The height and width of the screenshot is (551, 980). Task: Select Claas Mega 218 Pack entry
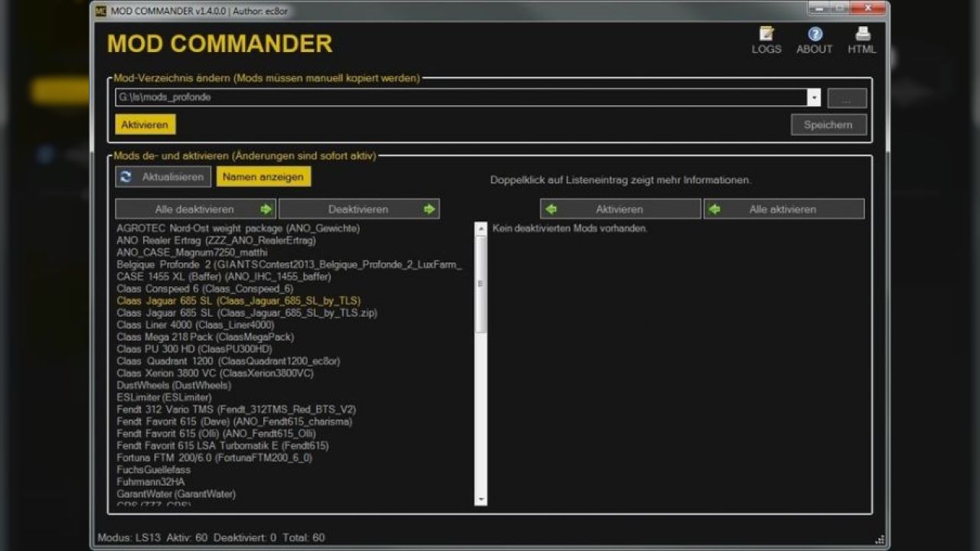[x=205, y=337]
